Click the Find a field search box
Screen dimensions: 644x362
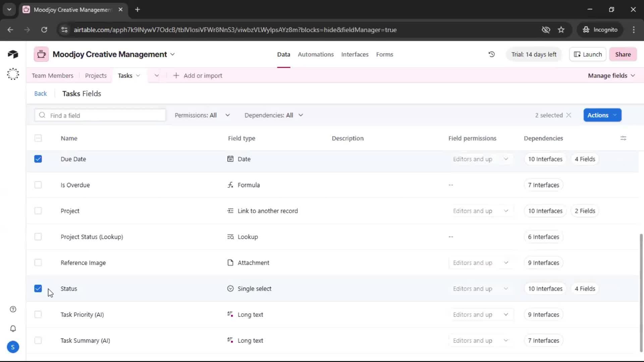100,115
